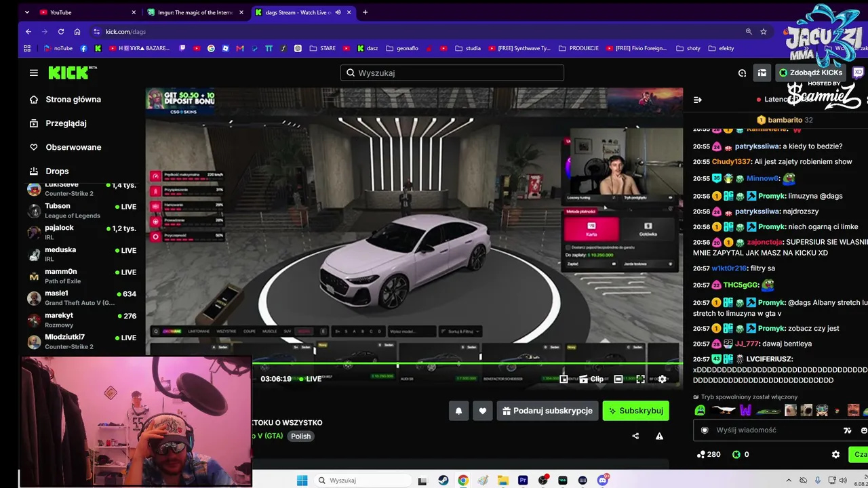Image resolution: width=868 pixels, height=488 pixels.
Task: Open the browser zoom indicator
Action: tap(749, 31)
